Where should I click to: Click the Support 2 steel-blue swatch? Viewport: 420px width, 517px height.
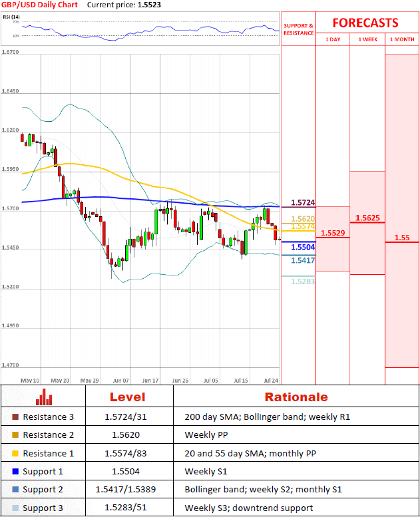coord(15,490)
